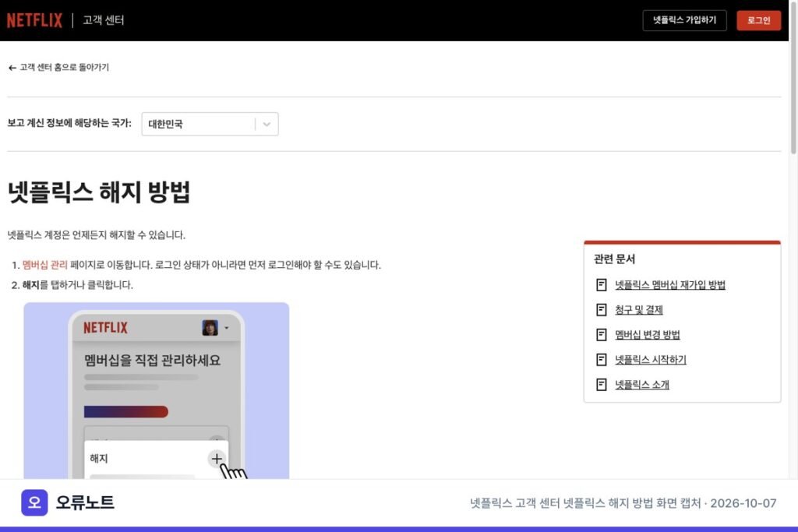Click the back arrow icon before 고객 센터 홈으로
Image resolution: width=798 pixels, height=532 pixels.
point(12,68)
